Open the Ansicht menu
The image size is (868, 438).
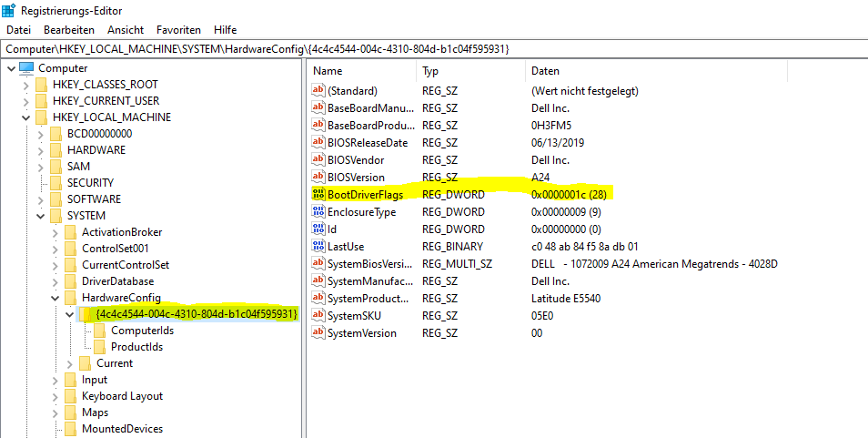(126, 30)
